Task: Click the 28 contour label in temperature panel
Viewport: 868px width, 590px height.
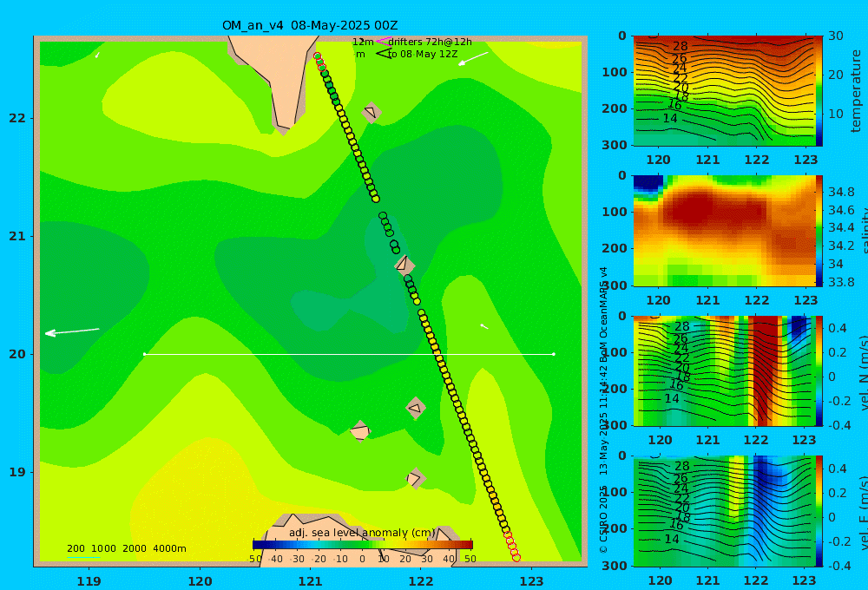Action: tap(680, 47)
